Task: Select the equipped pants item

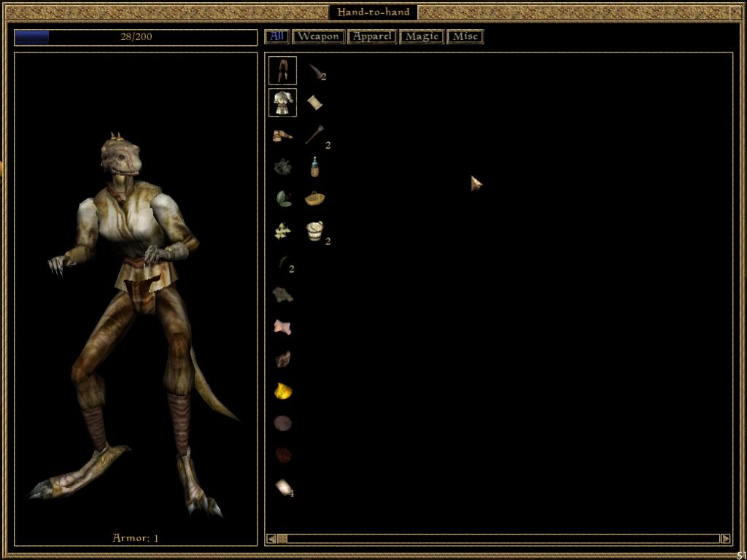Action: point(282,70)
